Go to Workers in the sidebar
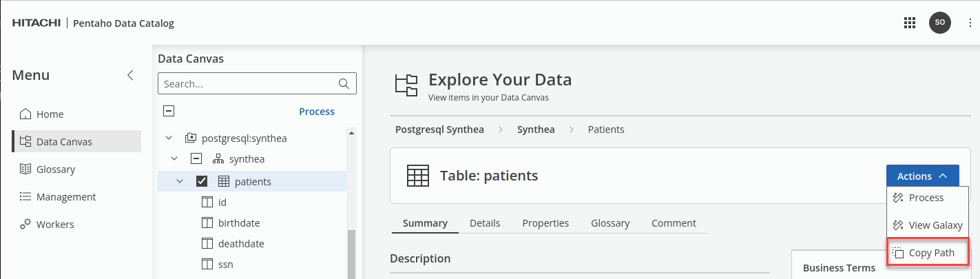980x279 pixels. pos(54,225)
